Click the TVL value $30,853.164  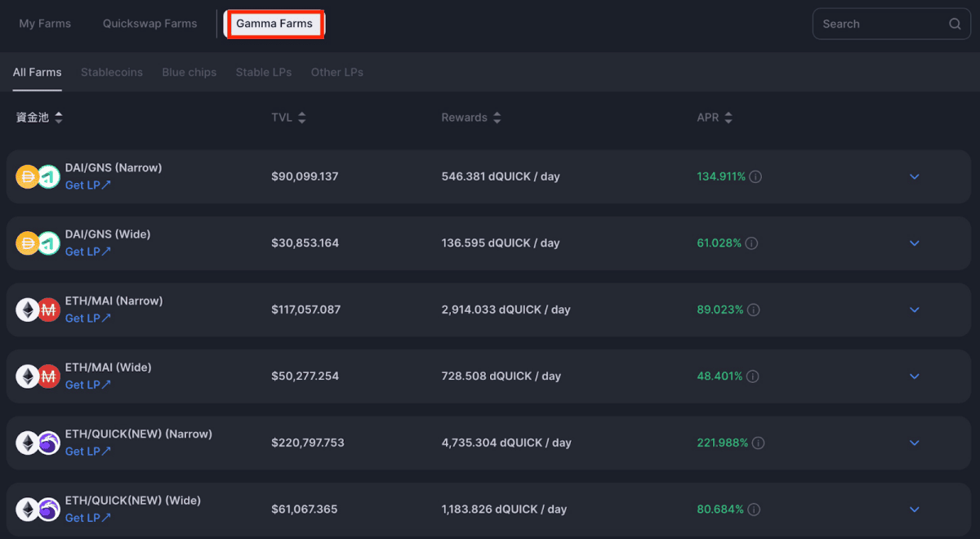tap(305, 243)
